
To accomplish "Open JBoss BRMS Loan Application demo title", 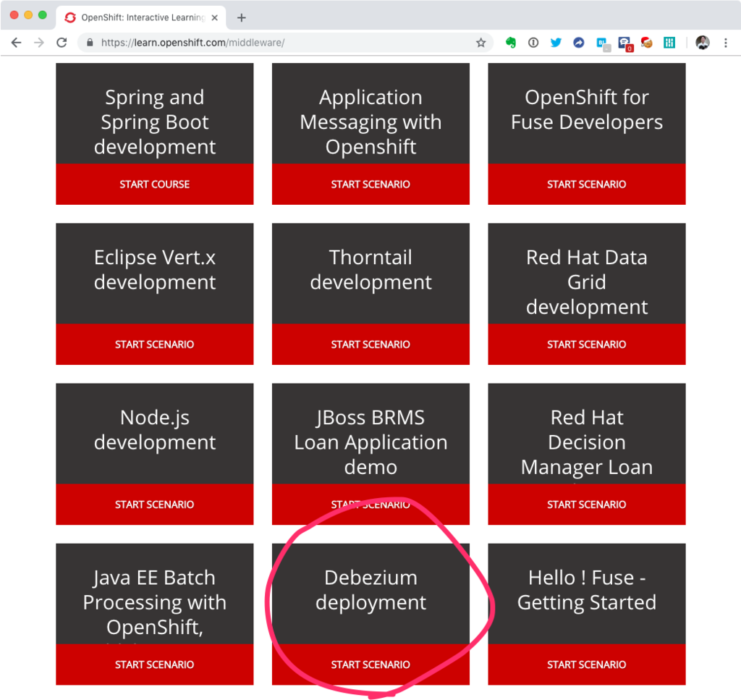I will [x=370, y=442].
